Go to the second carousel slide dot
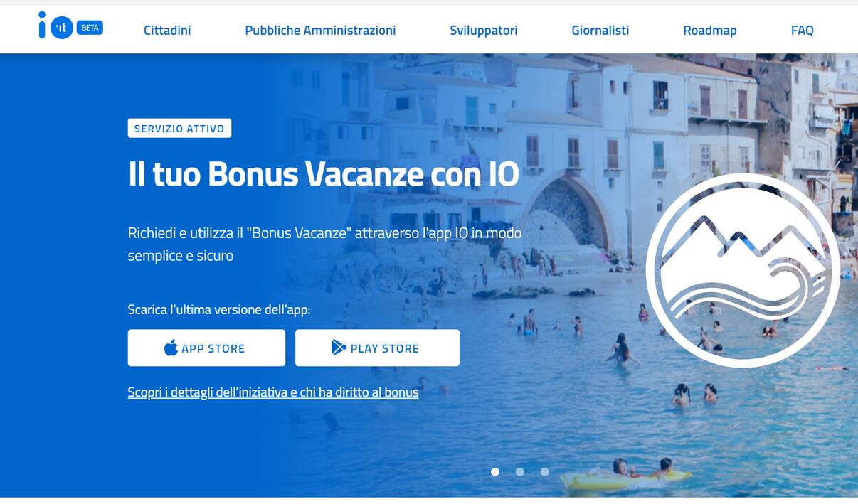Screen dimensions: 858x504 (x=520, y=471)
